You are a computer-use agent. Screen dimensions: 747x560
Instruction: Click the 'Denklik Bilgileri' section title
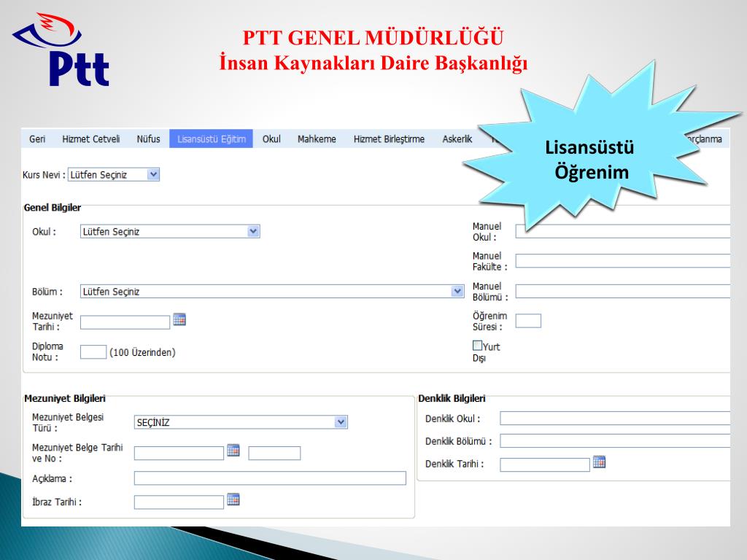coord(452,399)
